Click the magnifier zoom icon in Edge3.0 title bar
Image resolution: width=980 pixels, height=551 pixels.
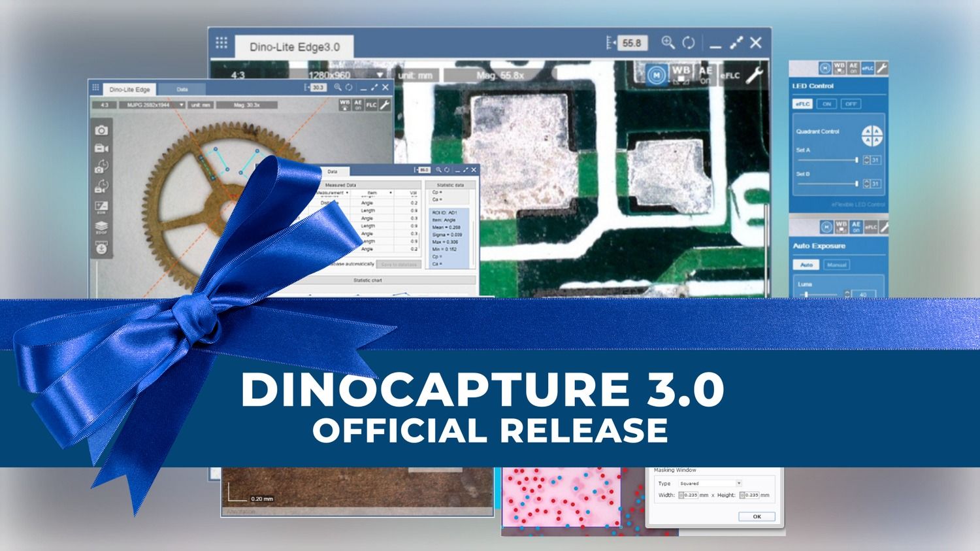coord(667,42)
